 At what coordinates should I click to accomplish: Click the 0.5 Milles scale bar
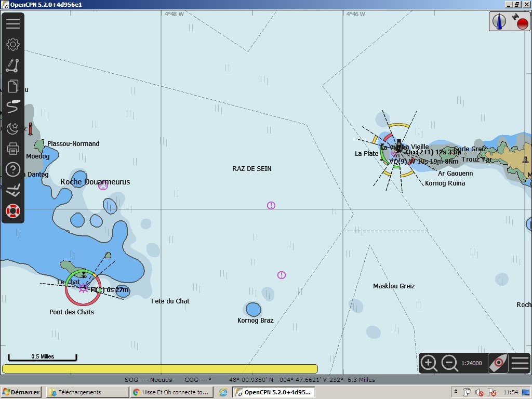[x=43, y=357]
